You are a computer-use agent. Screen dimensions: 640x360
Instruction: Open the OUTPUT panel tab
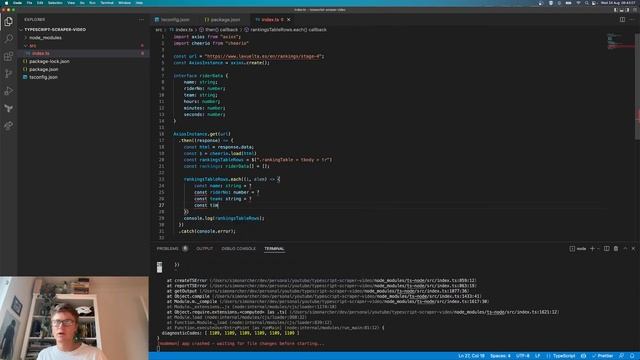point(204,249)
